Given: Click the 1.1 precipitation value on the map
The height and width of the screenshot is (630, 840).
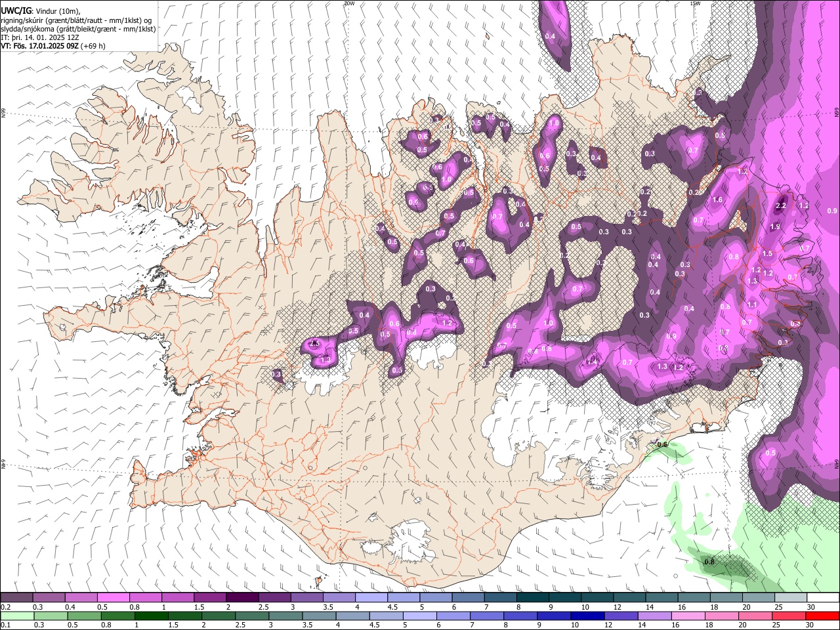Looking at the screenshot, I should pyautogui.click(x=752, y=304).
